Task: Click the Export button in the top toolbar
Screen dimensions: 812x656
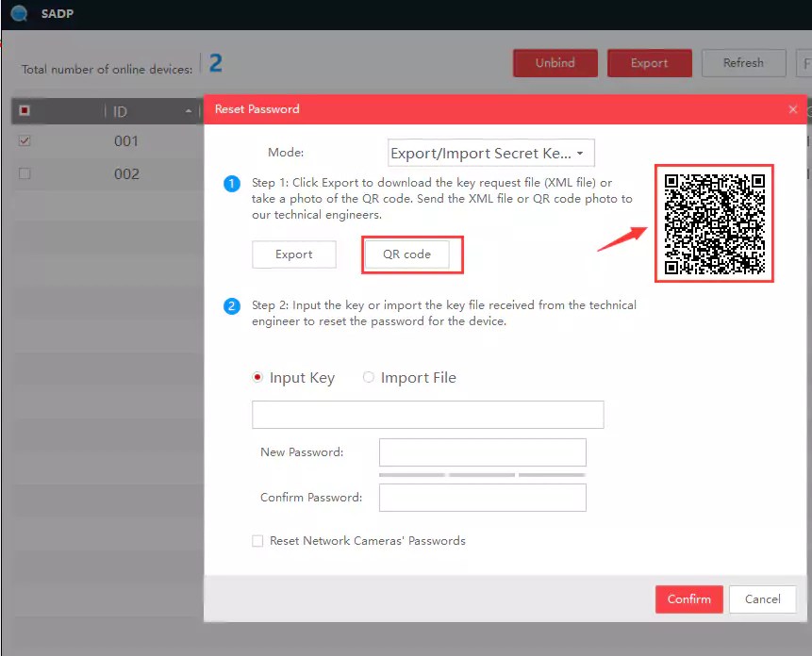Action: [649, 62]
